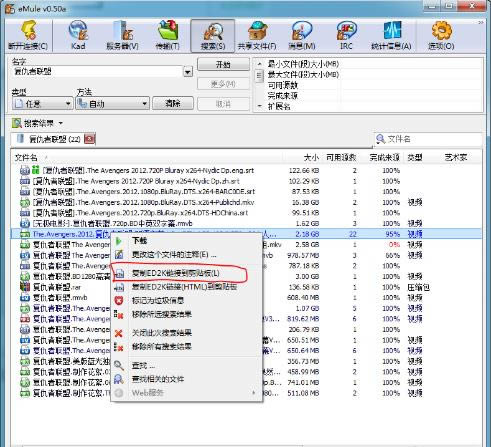The image size is (491, 447).
Task: Click the magnifier icon in file name filter
Action: tap(380, 139)
